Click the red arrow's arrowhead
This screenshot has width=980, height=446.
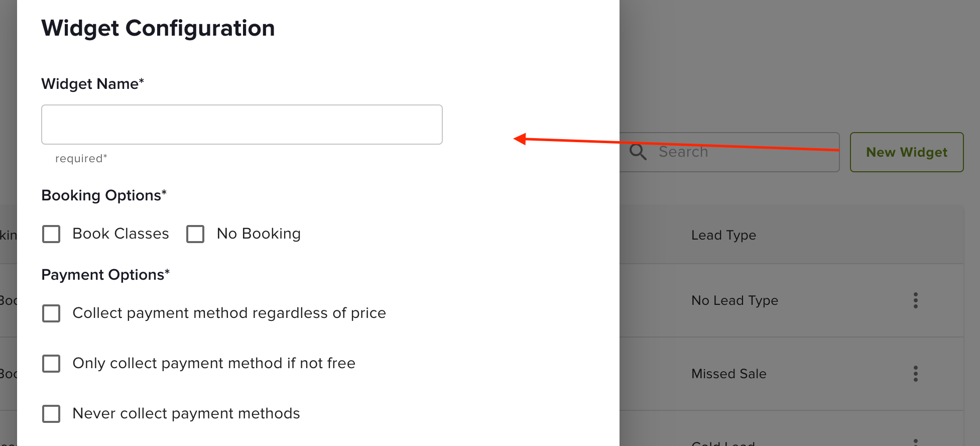[520, 139]
